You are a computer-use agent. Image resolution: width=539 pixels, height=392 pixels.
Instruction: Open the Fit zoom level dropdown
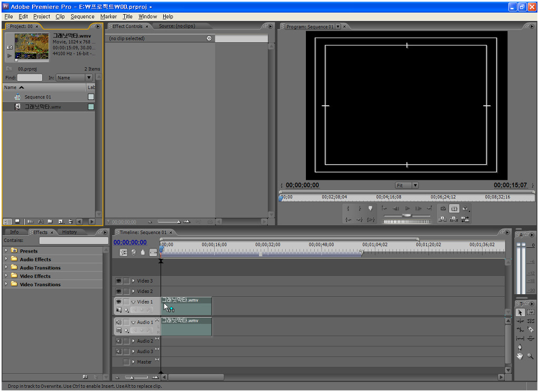pos(407,185)
